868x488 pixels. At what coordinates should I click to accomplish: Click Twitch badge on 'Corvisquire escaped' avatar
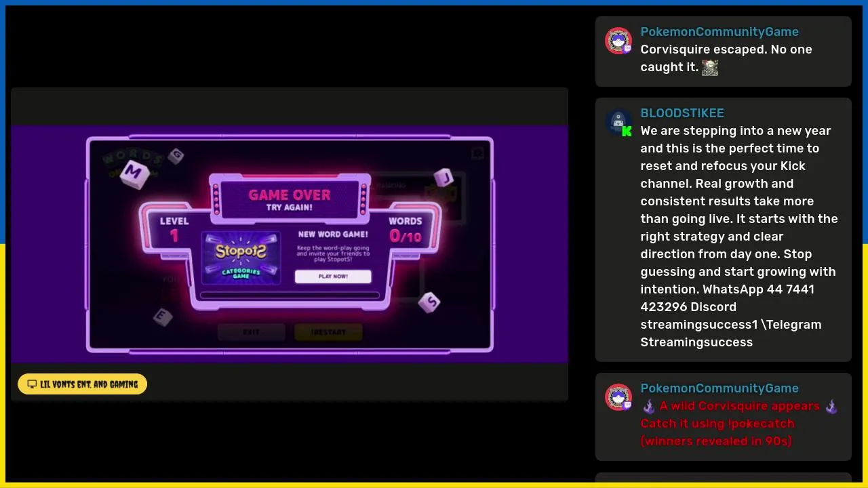[627, 49]
